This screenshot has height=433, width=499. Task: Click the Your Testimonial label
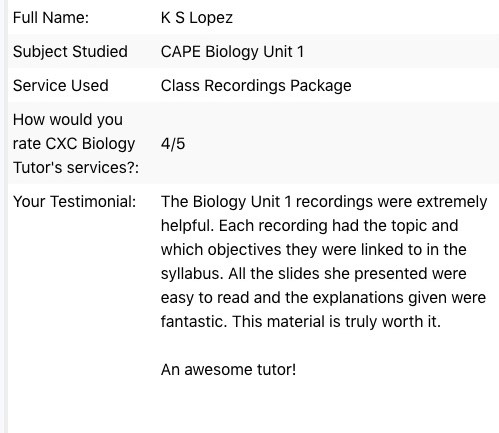click(x=74, y=202)
